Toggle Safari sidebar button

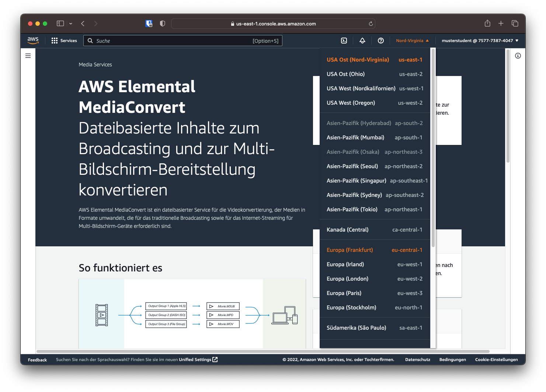[60, 24]
